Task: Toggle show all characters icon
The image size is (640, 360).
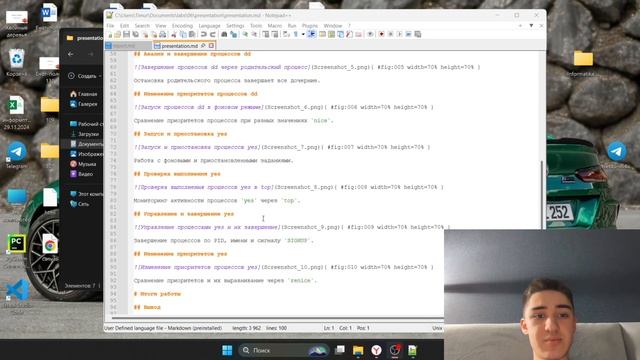Action: click(296, 34)
